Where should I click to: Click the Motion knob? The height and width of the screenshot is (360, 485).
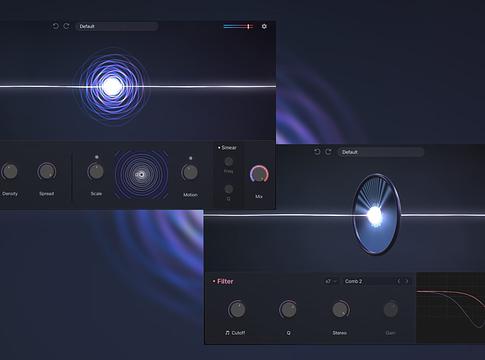189,172
